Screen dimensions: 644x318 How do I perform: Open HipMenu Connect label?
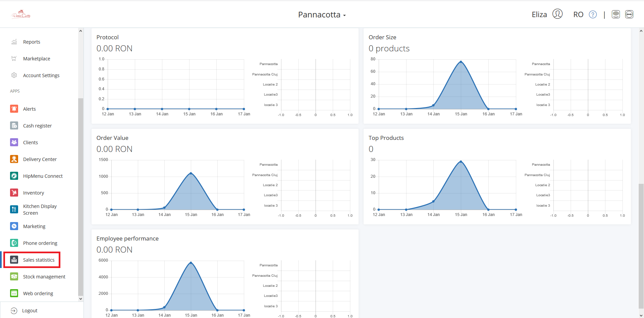coord(43,176)
